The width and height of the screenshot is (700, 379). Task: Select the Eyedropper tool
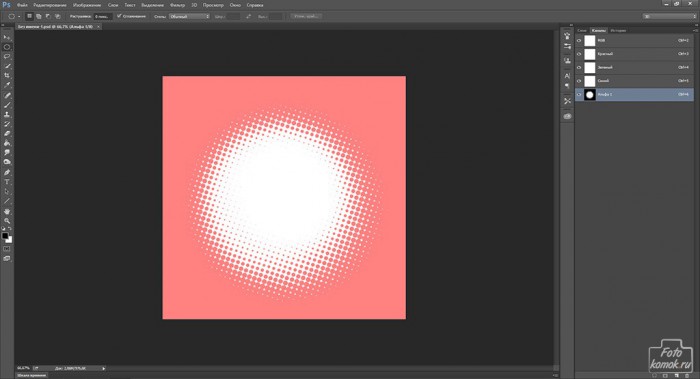(7, 85)
